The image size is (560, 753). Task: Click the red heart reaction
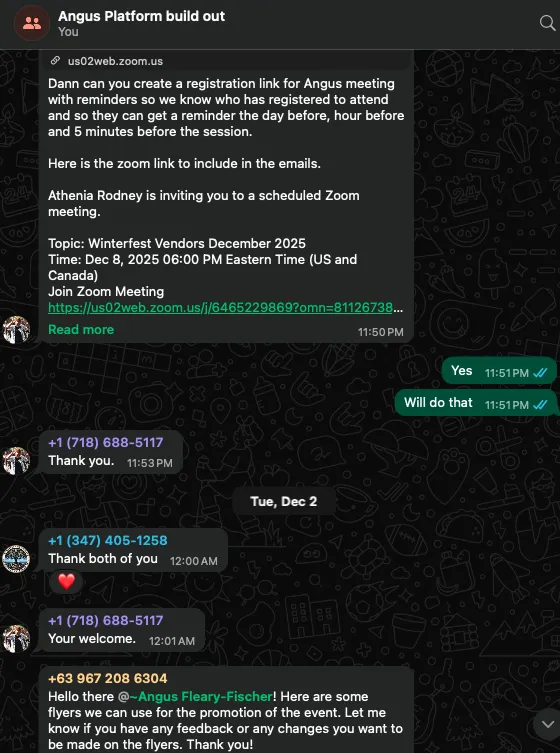tap(66, 582)
